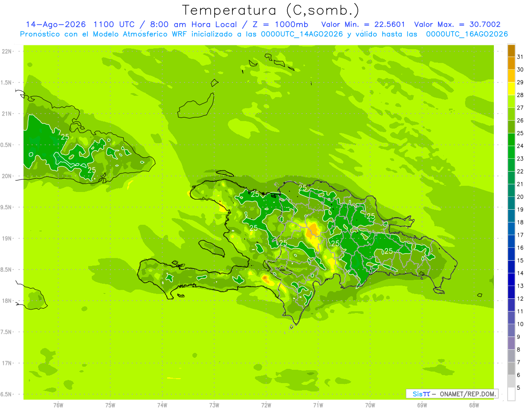Click the '70W' longitude axis label

pos(370,405)
